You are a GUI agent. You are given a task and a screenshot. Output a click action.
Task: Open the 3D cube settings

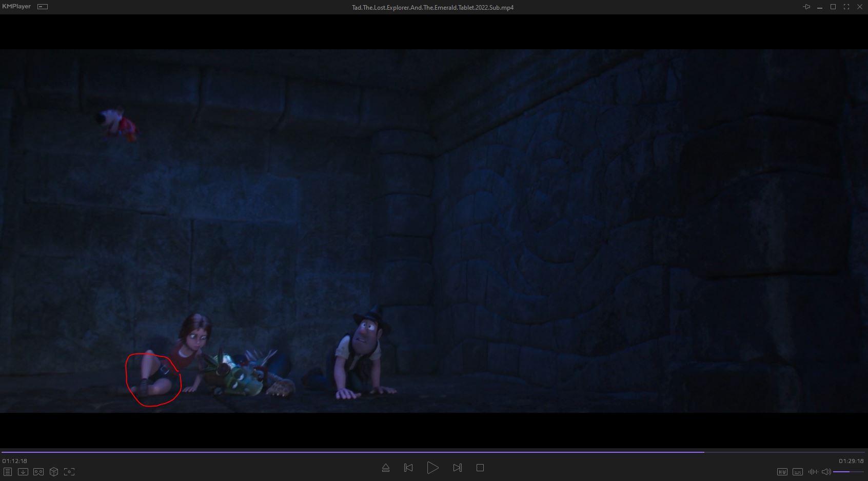54,472
